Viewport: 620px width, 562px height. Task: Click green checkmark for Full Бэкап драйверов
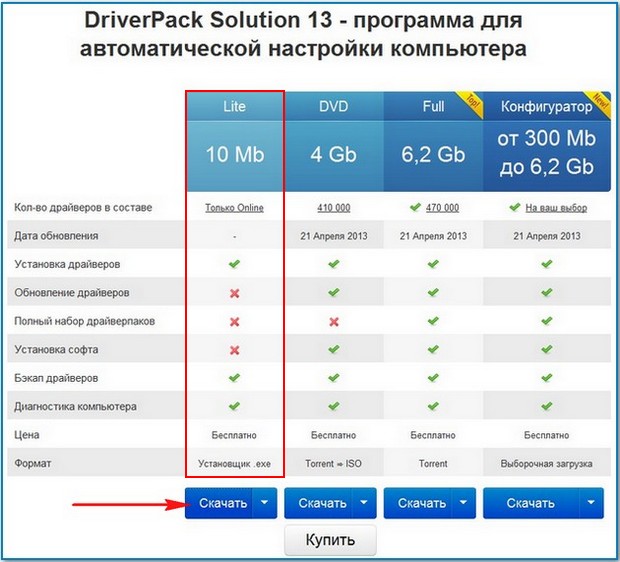(433, 379)
